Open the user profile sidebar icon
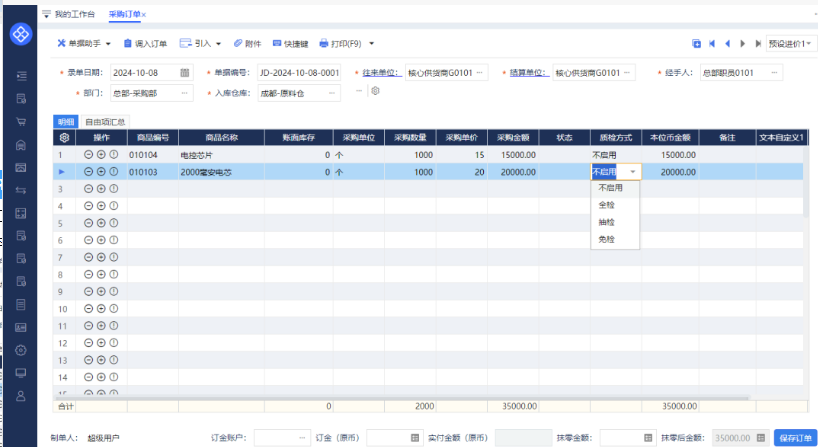The width and height of the screenshot is (818, 447). click(x=21, y=396)
